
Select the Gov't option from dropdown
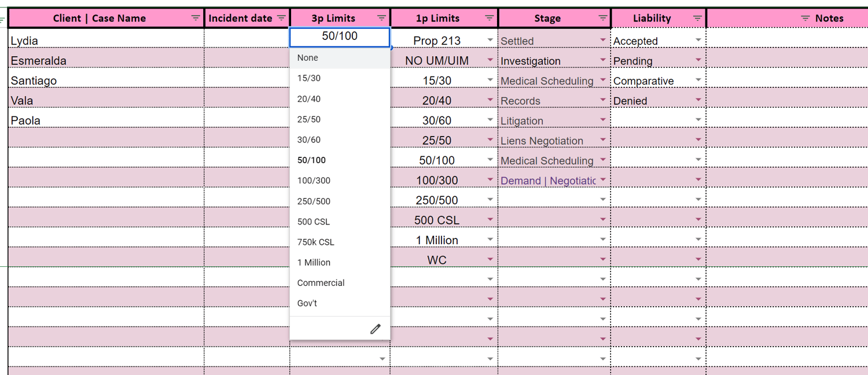point(307,303)
